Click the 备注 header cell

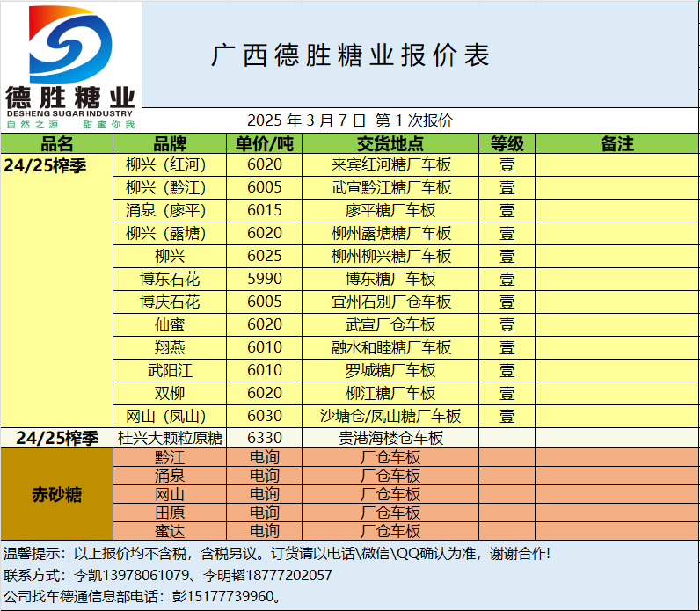616,143
